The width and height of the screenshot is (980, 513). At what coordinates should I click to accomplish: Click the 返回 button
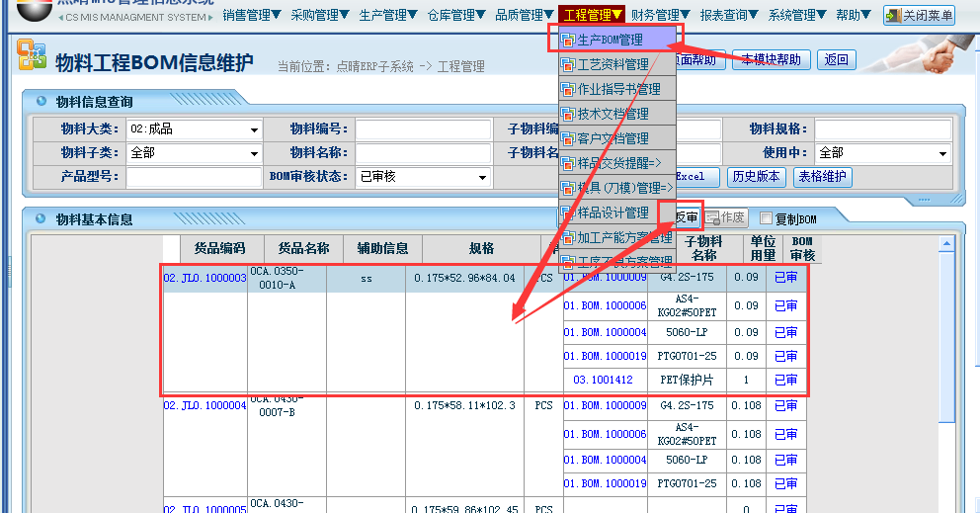(x=836, y=60)
